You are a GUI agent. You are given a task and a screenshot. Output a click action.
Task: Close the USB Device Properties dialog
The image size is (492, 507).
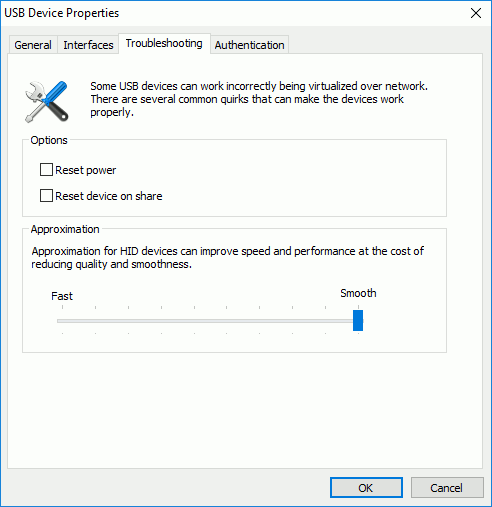(x=476, y=13)
